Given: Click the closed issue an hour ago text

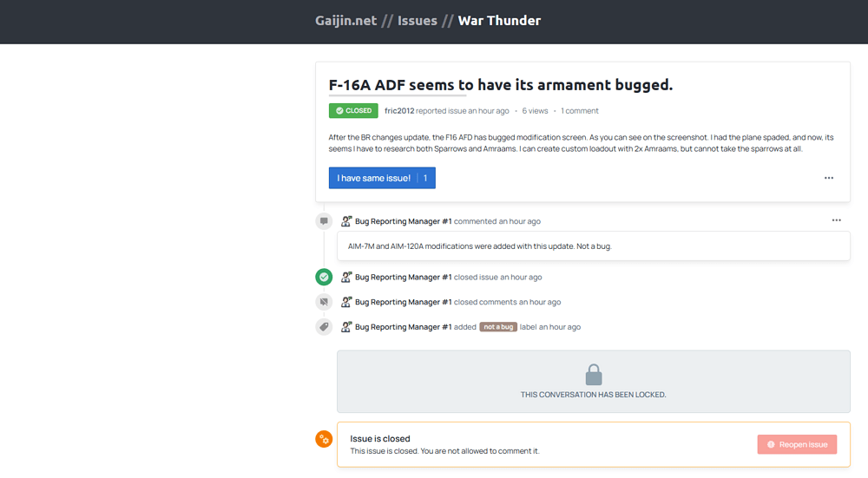Looking at the screenshot, I should click(x=497, y=278).
